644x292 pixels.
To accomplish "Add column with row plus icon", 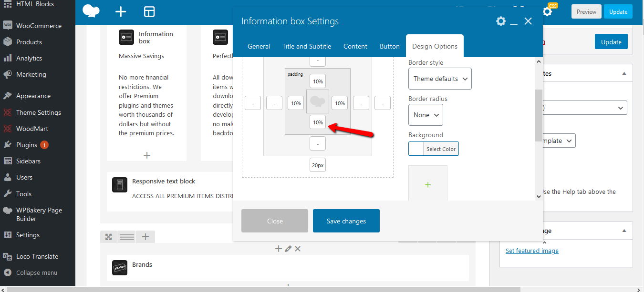I will click(x=145, y=237).
